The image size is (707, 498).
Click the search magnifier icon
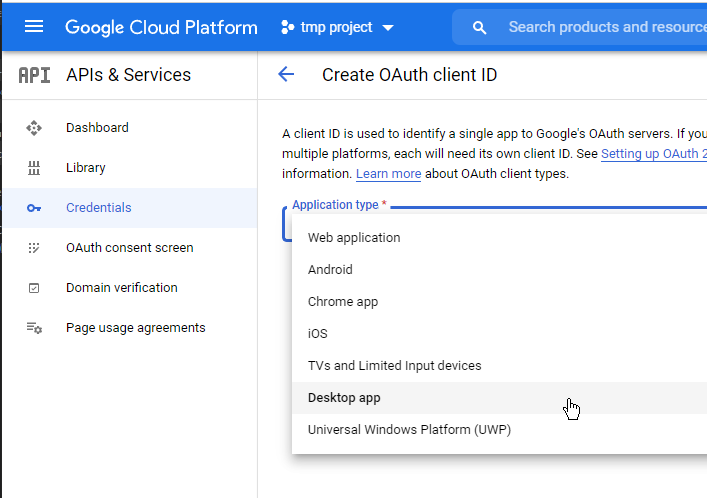(x=480, y=27)
